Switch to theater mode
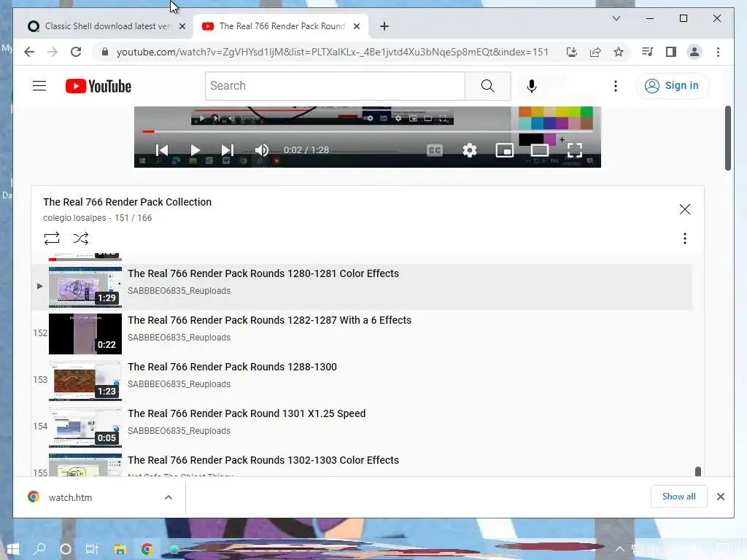 click(x=540, y=150)
